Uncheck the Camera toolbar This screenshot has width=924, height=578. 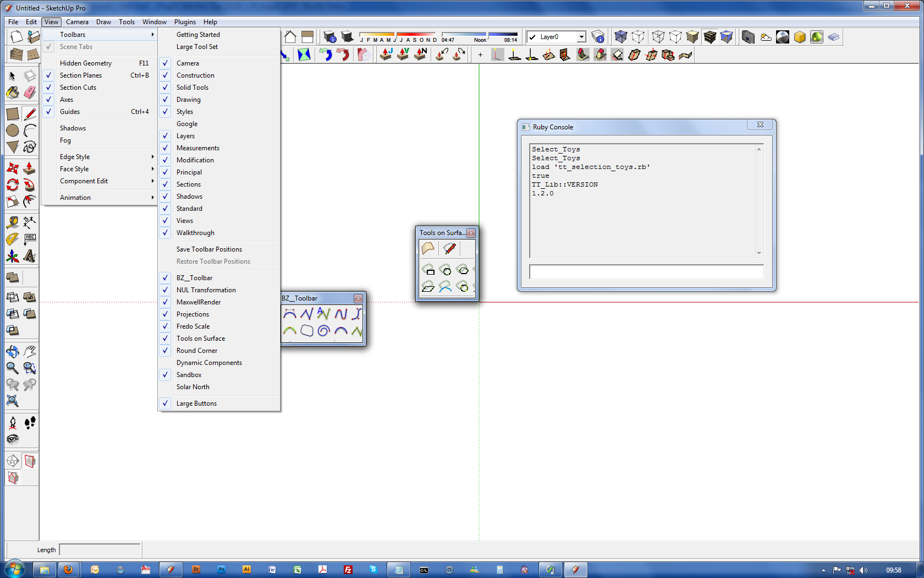point(219,63)
